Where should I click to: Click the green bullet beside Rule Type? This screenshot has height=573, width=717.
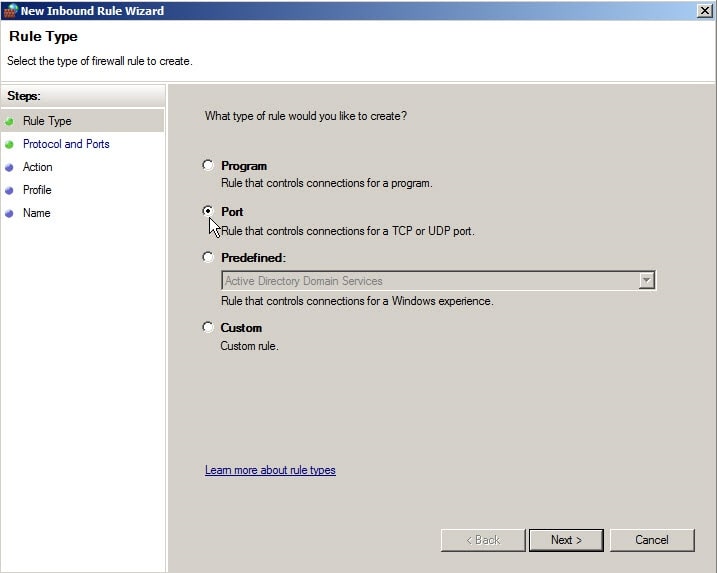10,121
